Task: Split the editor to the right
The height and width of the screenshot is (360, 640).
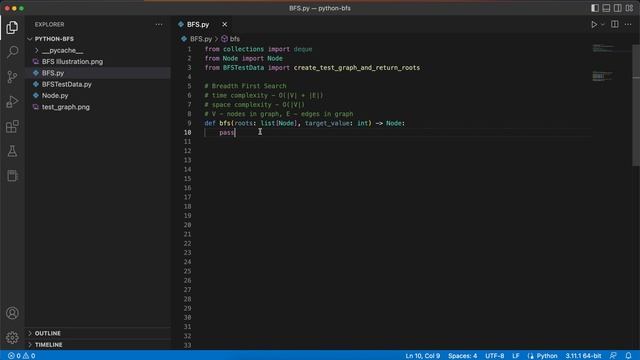Action: pyautogui.click(x=615, y=24)
